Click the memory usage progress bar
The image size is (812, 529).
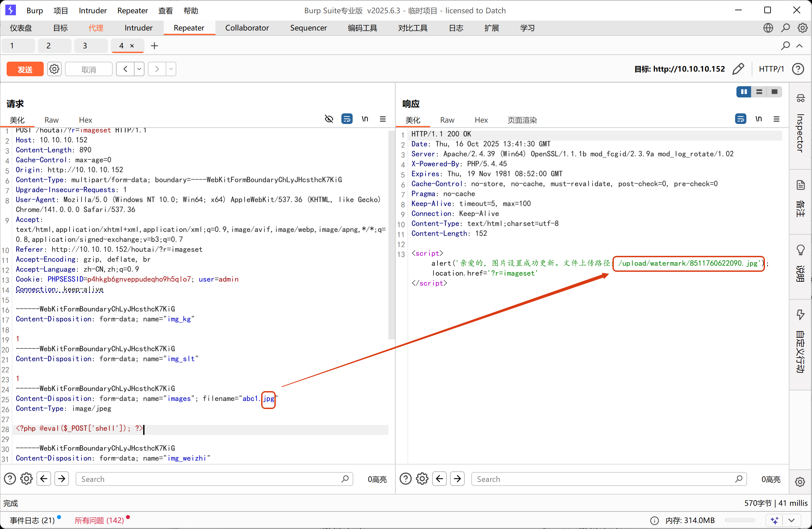tap(740, 520)
